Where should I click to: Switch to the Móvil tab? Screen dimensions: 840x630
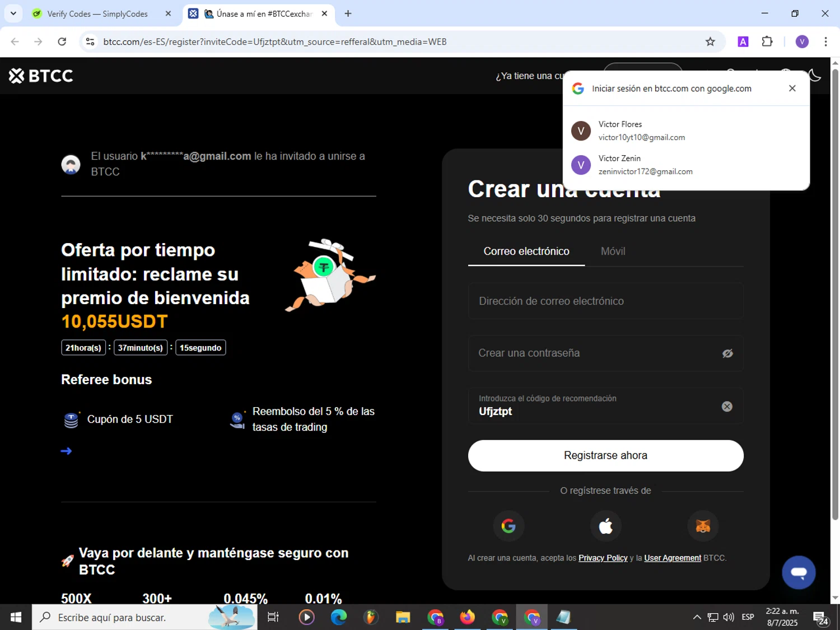[x=613, y=251]
